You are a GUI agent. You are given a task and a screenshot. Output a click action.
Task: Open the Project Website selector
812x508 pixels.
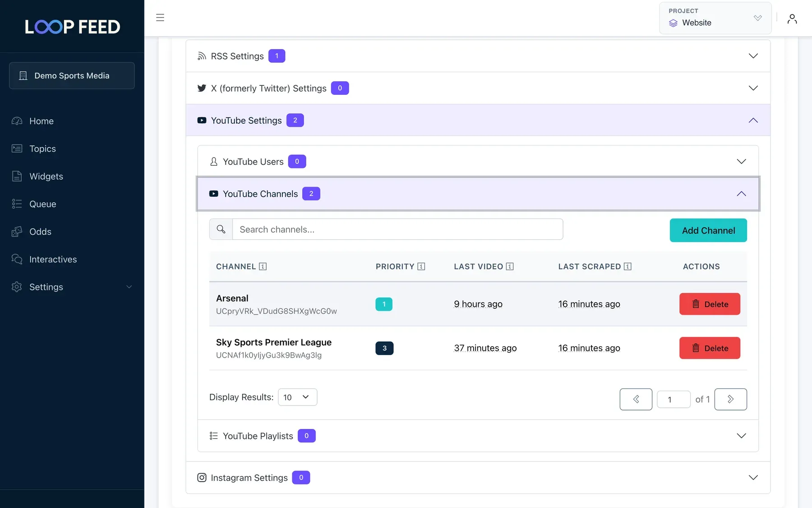pyautogui.click(x=715, y=18)
